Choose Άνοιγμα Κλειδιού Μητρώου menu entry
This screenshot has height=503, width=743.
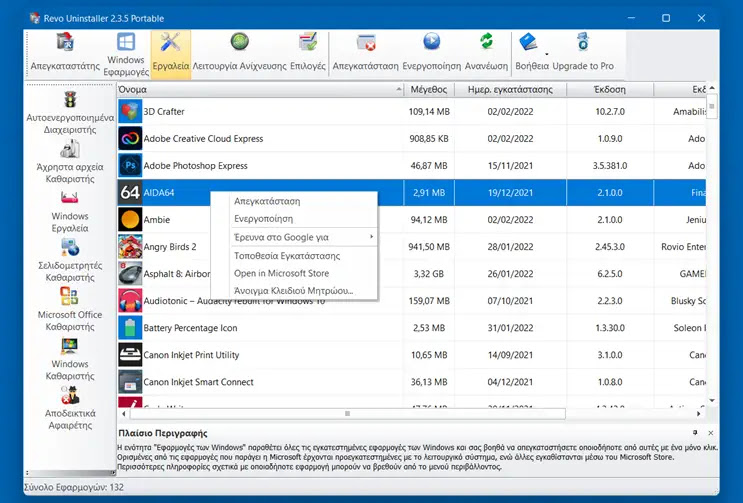(x=294, y=291)
